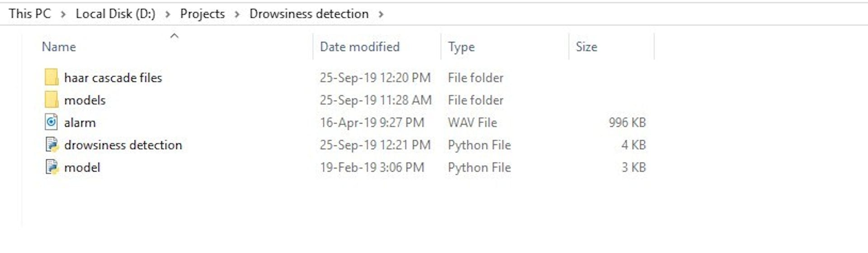Click the sort direction arrow above Name
Screen dimensions: 868x253
tap(175, 36)
